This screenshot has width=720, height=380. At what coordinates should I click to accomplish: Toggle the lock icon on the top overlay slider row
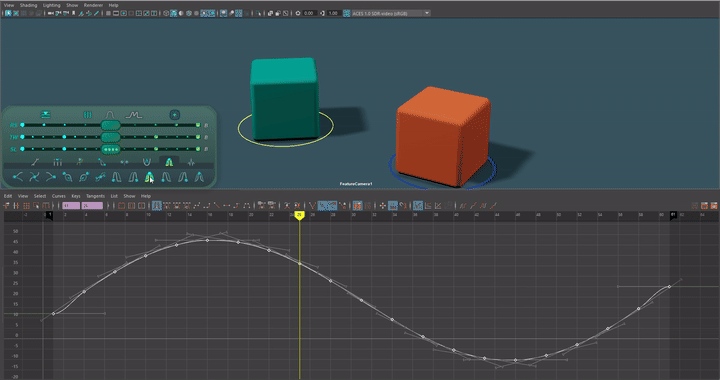206,125
